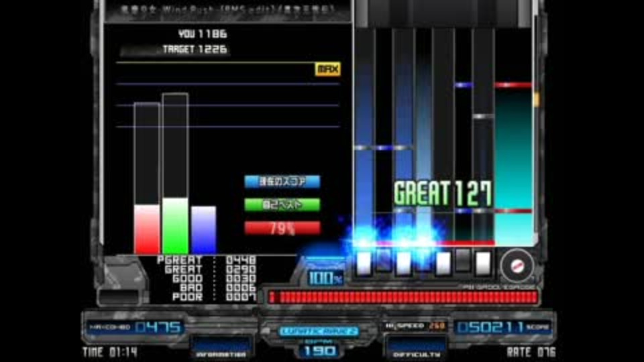Click the red groove gauge bar

403,298
